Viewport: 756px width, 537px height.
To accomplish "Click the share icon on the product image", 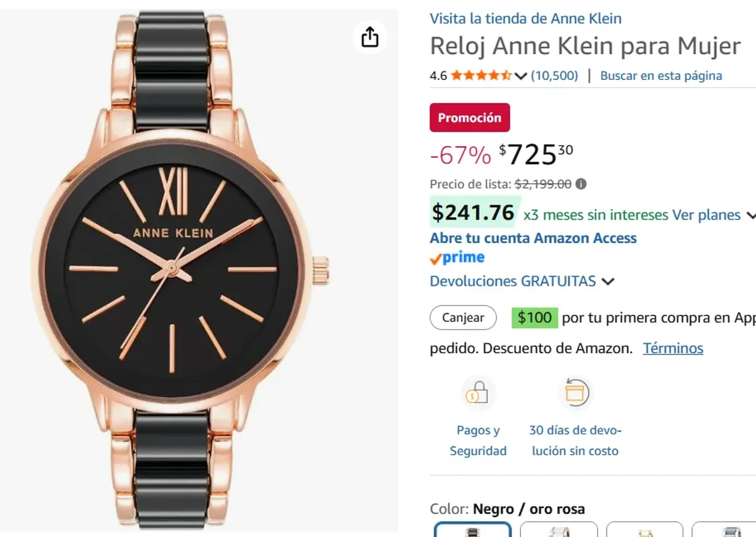I will click(x=370, y=37).
